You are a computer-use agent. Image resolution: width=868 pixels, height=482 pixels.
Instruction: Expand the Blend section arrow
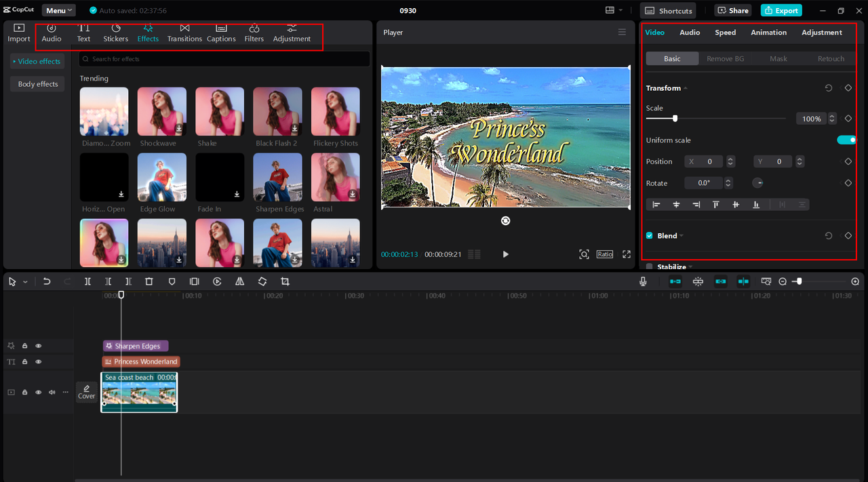coord(682,235)
